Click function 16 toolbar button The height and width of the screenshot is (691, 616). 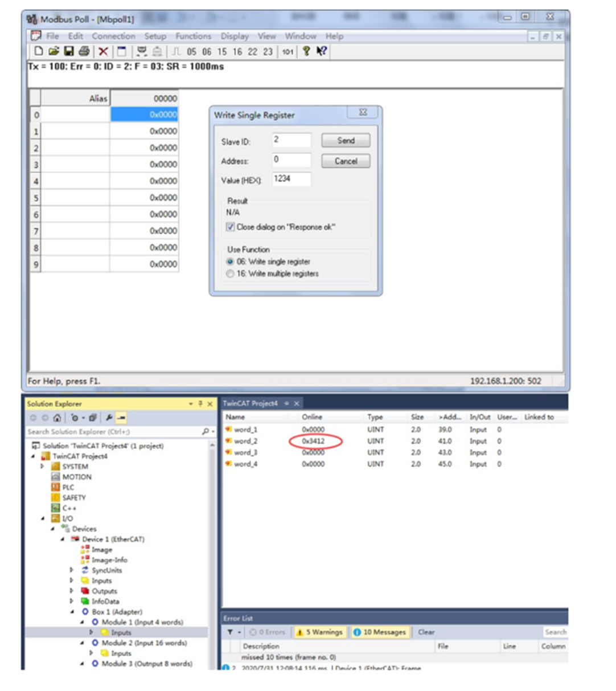tap(237, 52)
